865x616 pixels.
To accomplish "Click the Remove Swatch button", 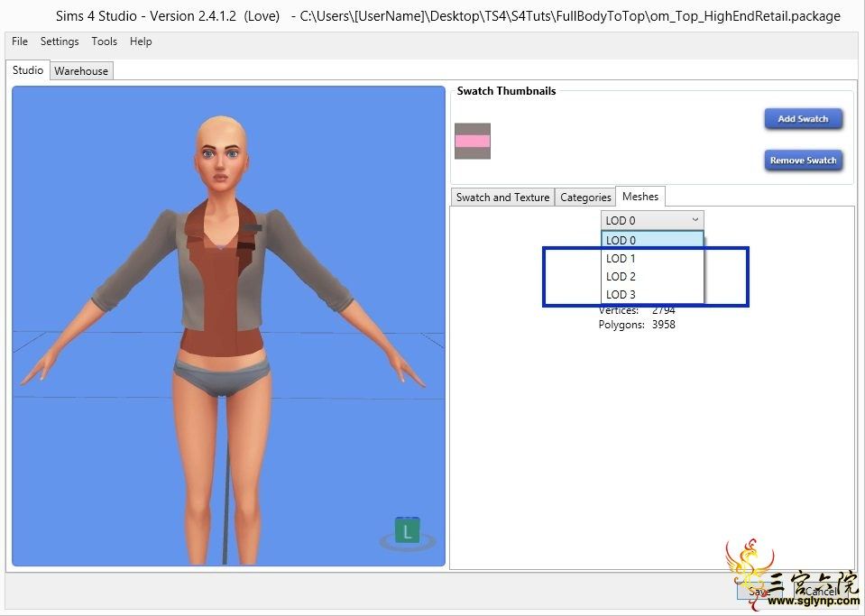I will click(803, 161).
